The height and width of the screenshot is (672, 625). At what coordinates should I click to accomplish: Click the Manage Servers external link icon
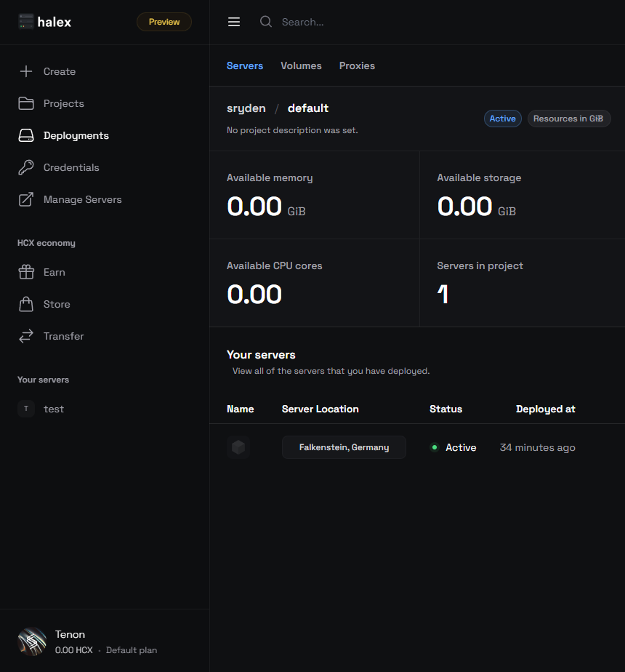point(26,199)
